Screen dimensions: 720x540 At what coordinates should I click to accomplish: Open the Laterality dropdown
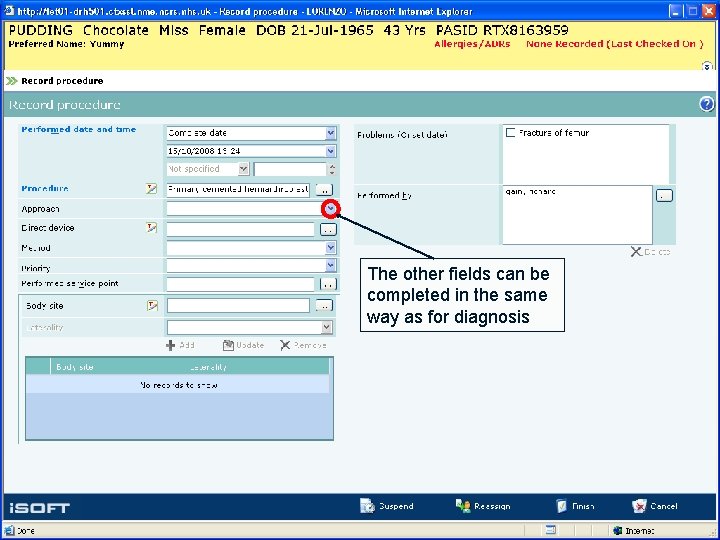pyautogui.click(x=326, y=327)
